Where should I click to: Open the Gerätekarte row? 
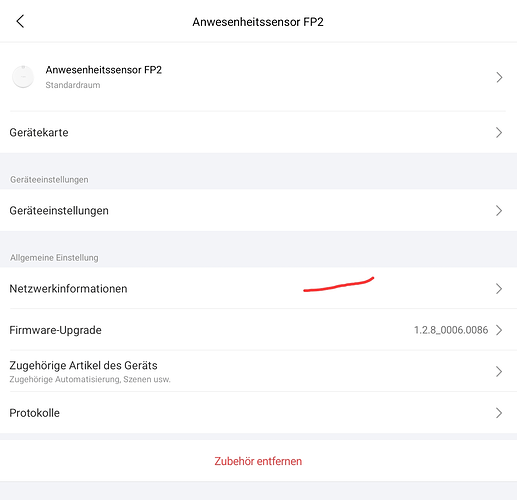258,132
